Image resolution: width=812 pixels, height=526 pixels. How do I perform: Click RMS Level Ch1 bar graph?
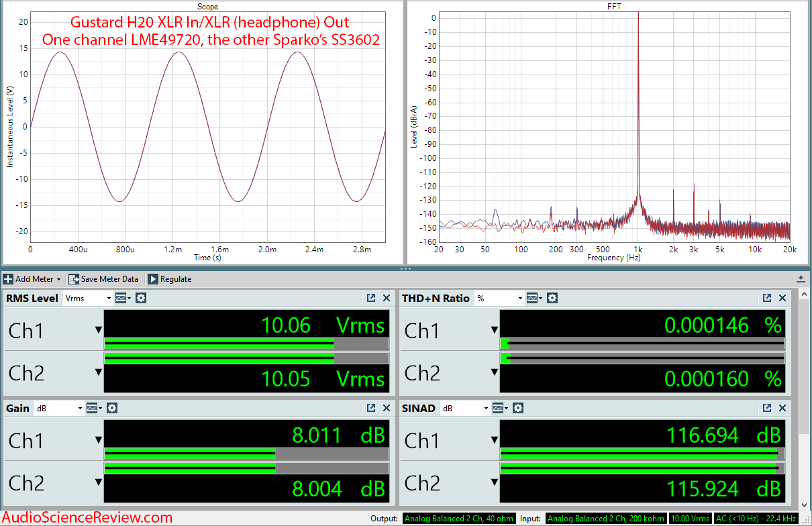246,344
